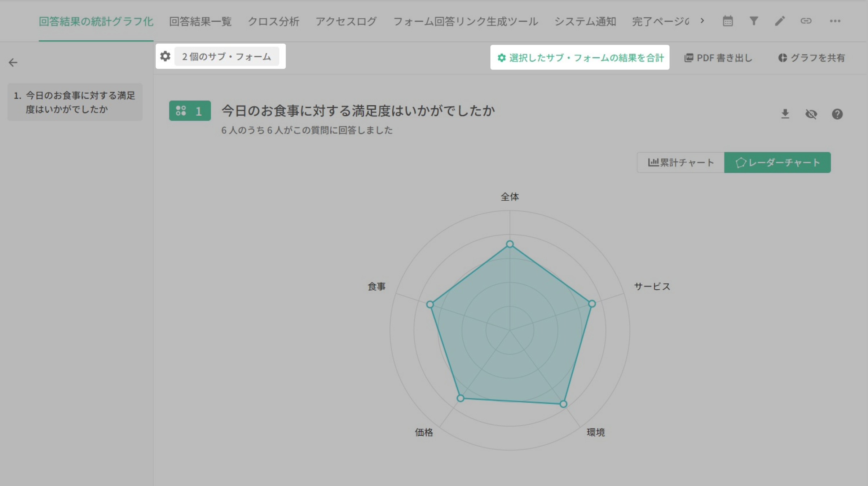Open フォーム回答リンク生成ツール tab
The image size is (868, 486).
(x=465, y=21)
